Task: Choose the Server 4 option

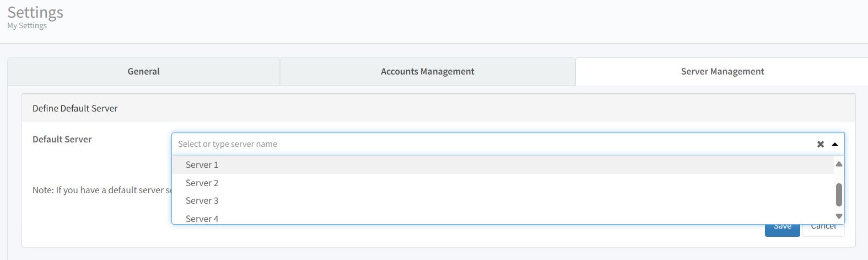Action: 202,219
